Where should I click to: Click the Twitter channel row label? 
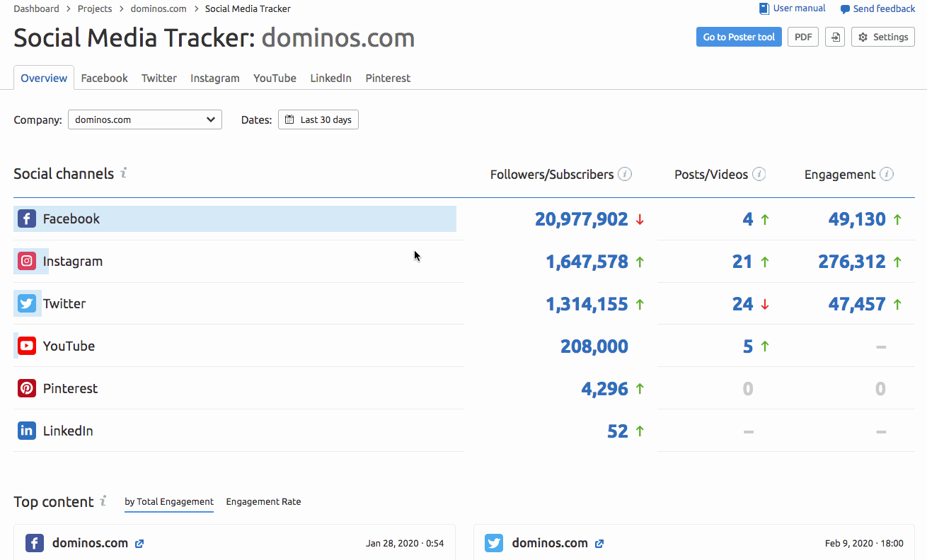click(x=64, y=303)
